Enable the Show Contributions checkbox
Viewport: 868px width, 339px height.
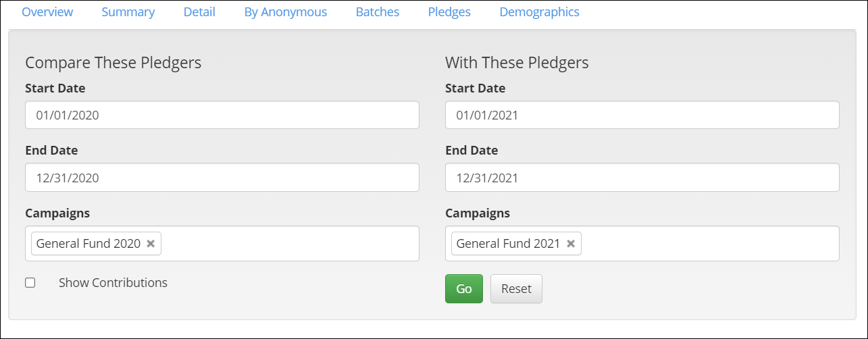click(x=30, y=283)
